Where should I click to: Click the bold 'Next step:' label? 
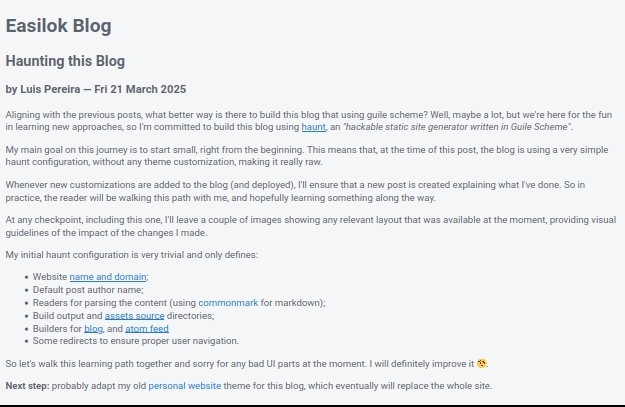[28, 386]
